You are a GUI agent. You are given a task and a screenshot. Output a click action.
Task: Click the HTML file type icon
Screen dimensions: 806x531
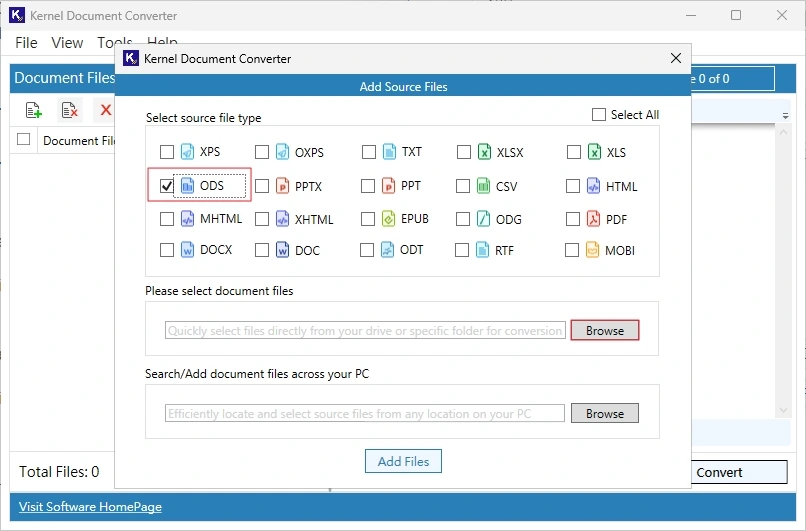(593, 186)
